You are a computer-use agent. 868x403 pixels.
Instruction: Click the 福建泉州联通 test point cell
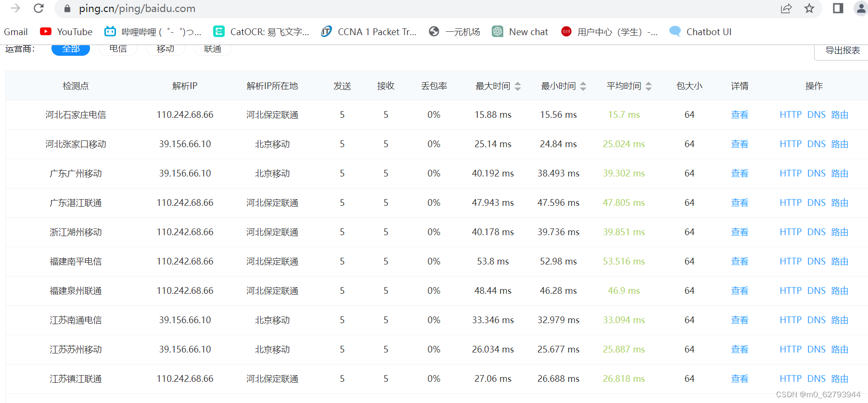pyautogui.click(x=76, y=291)
